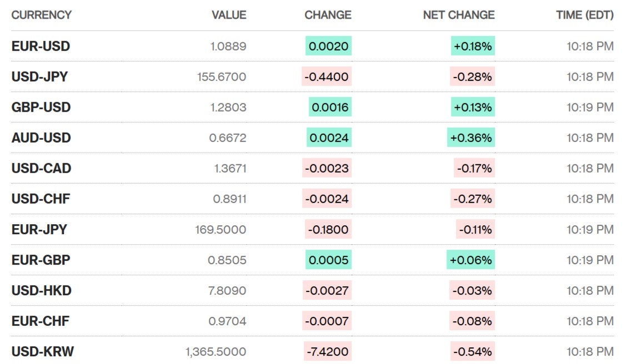Open the USD-JPY currency pair link
This screenshot has width=626, height=364.
click(x=39, y=77)
